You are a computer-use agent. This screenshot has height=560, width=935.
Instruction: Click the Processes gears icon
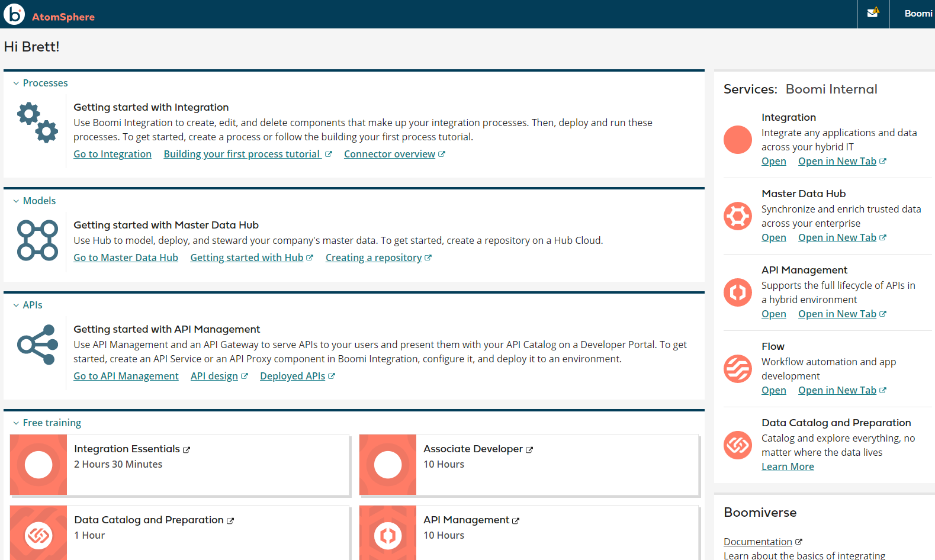click(37, 123)
